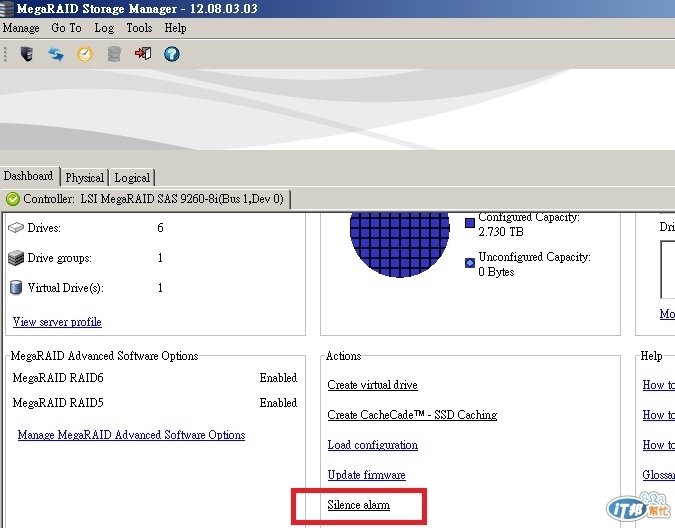Image resolution: width=675 pixels, height=528 pixels.
Task: Open Manage MegaRAID Advanced Software Options link
Action: [x=131, y=435]
